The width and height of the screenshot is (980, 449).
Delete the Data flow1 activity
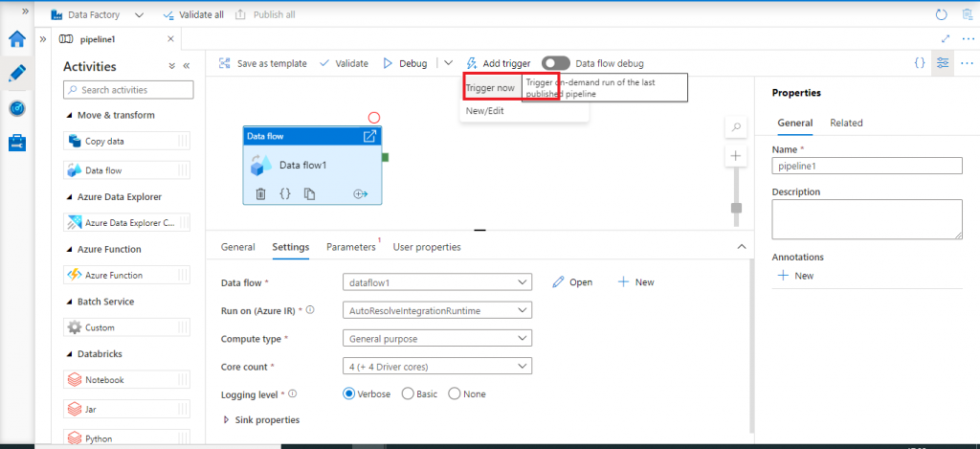pos(261,193)
